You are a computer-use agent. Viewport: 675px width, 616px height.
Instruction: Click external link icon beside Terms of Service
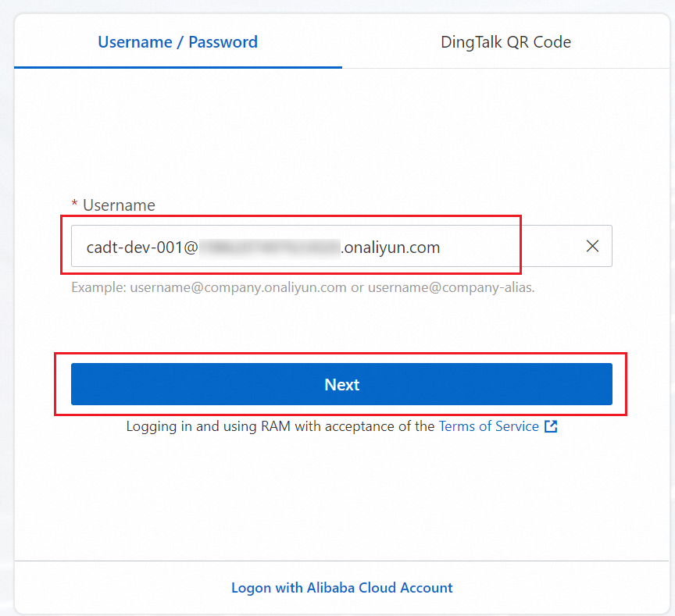pyautogui.click(x=551, y=426)
